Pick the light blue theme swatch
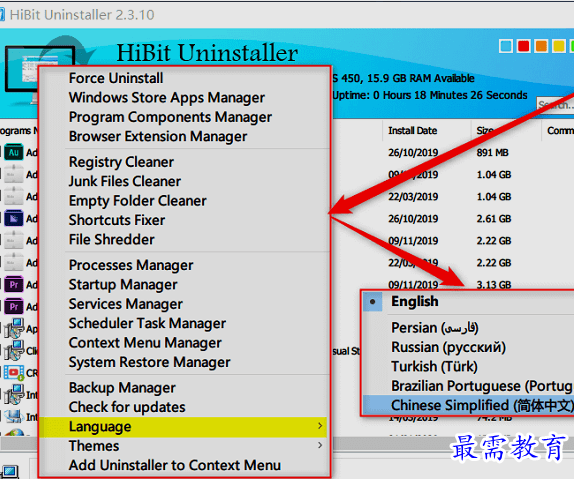The height and width of the screenshot is (479, 574). (506, 46)
